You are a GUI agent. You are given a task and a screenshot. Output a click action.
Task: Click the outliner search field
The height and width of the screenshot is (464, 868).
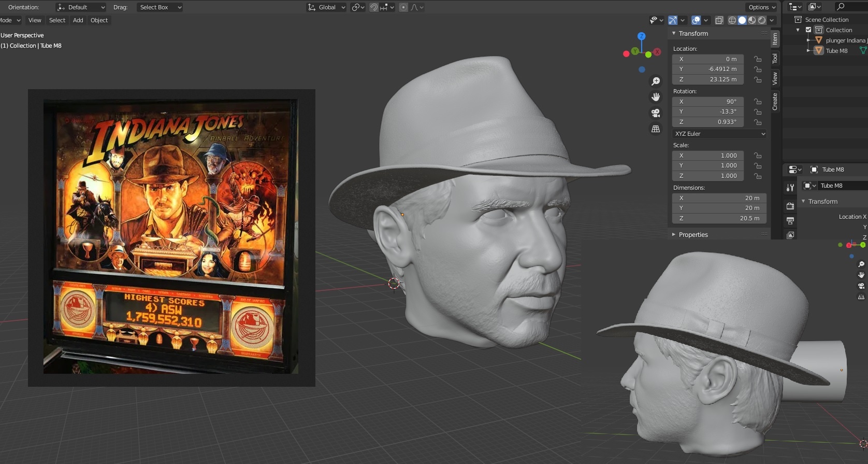point(852,7)
